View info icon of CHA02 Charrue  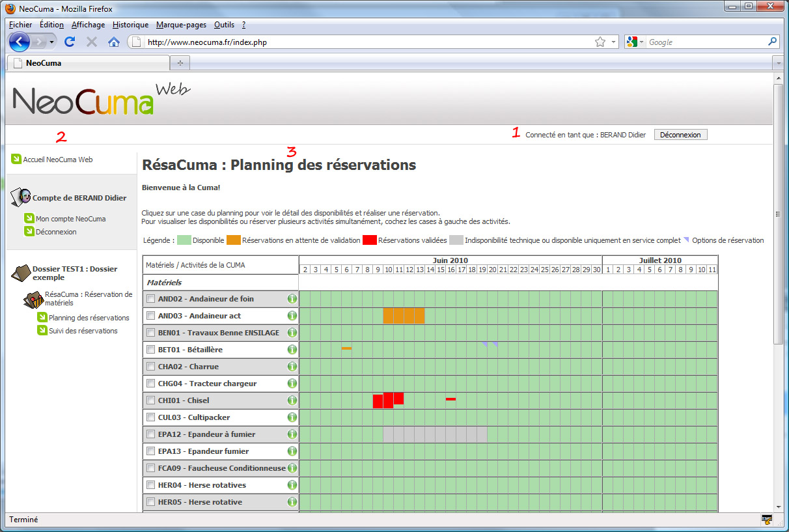click(x=292, y=367)
